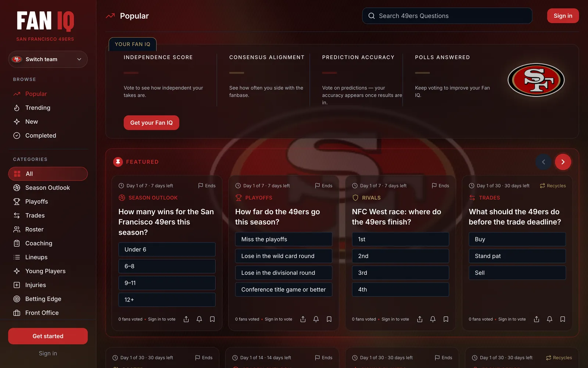Select 'Conference title game or better'
The height and width of the screenshot is (368, 588).
click(x=284, y=290)
